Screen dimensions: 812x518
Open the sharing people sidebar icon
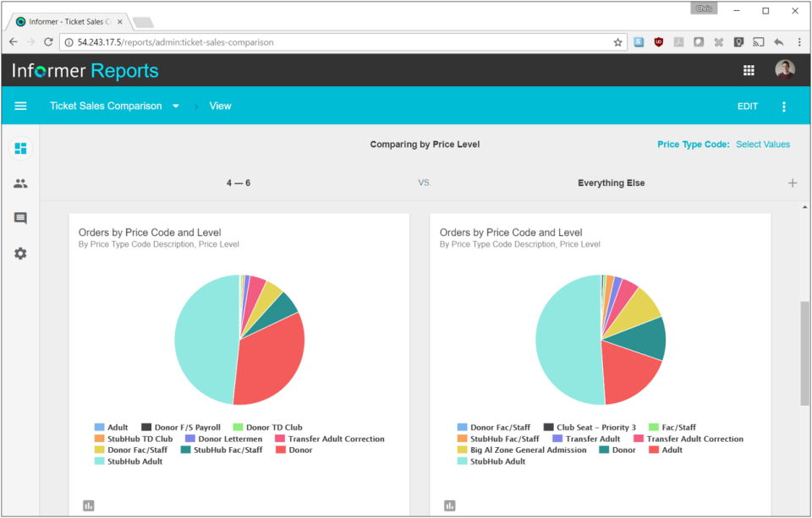(x=20, y=183)
